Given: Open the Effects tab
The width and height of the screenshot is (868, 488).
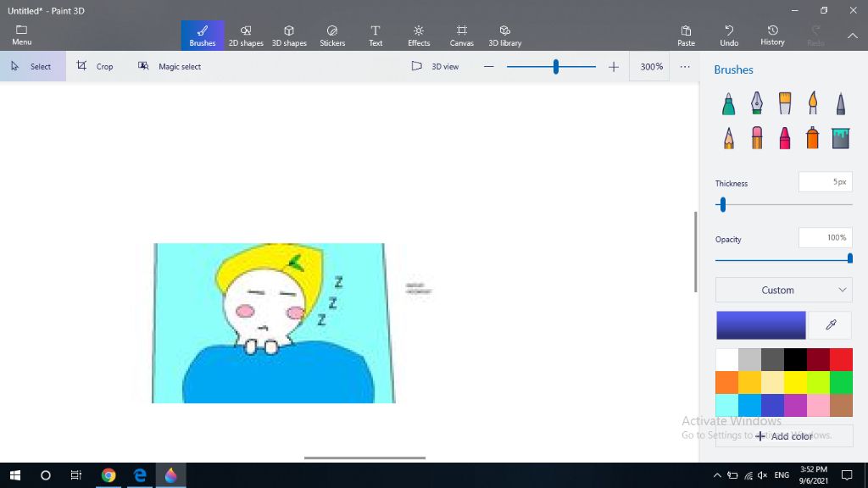Looking at the screenshot, I should 419,36.
